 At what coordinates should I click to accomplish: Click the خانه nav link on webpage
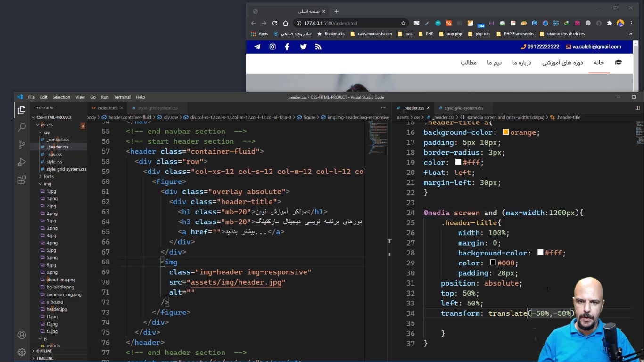[x=599, y=63]
